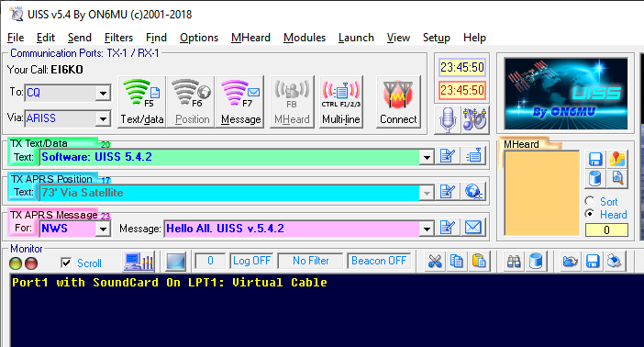The image size is (644, 347).
Task: Select the Heard radio button
Action: point(590,214)
